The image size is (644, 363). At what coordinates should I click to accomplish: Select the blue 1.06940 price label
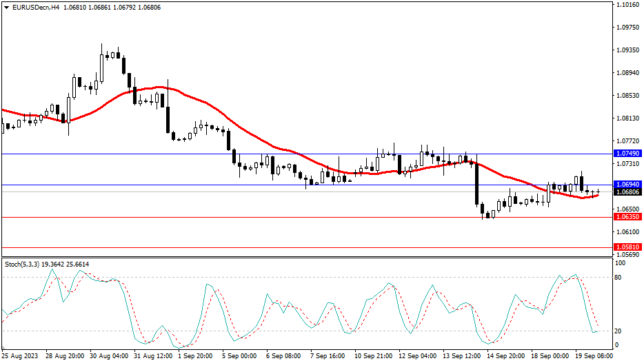627,185
